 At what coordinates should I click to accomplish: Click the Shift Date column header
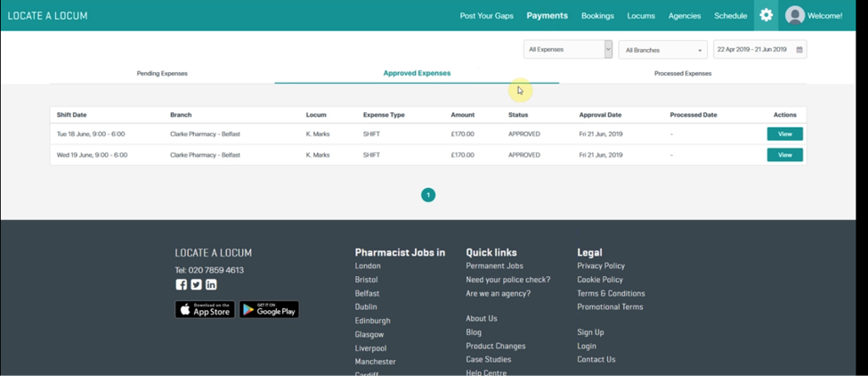71,115
